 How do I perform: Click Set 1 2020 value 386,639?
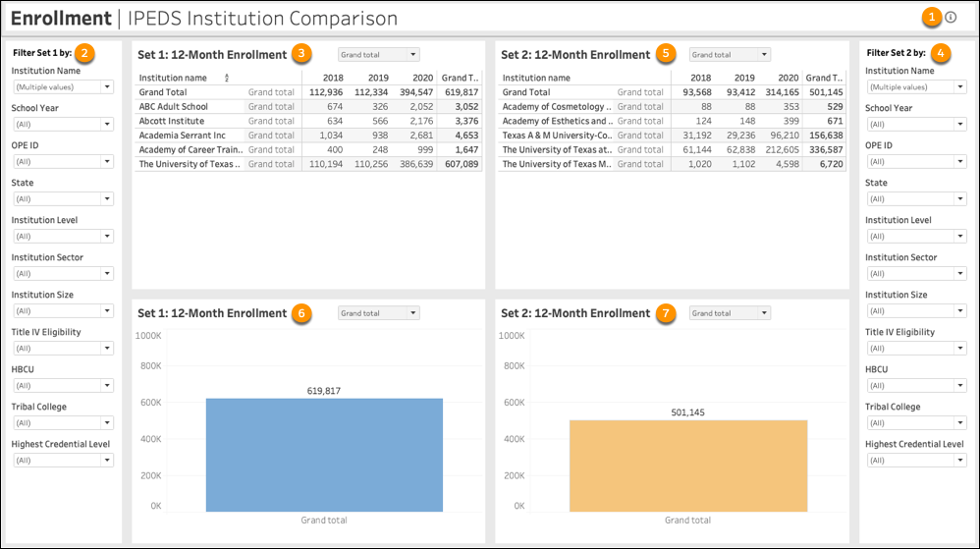pos(416,164)
